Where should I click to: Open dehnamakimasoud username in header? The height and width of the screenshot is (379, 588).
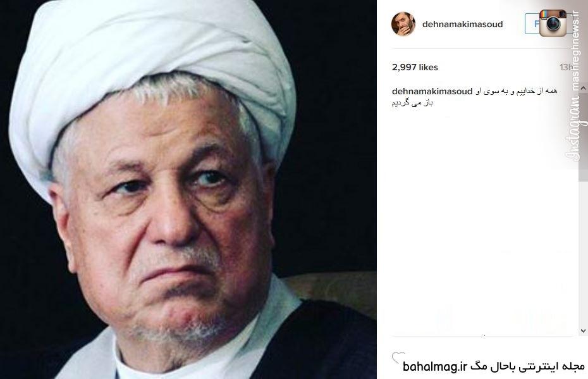coord(462,24)
